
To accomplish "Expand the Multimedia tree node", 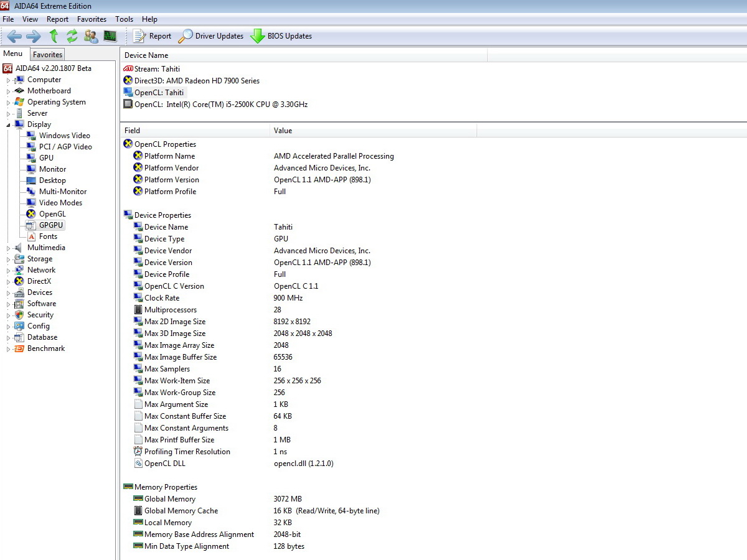I will point(9,248).
